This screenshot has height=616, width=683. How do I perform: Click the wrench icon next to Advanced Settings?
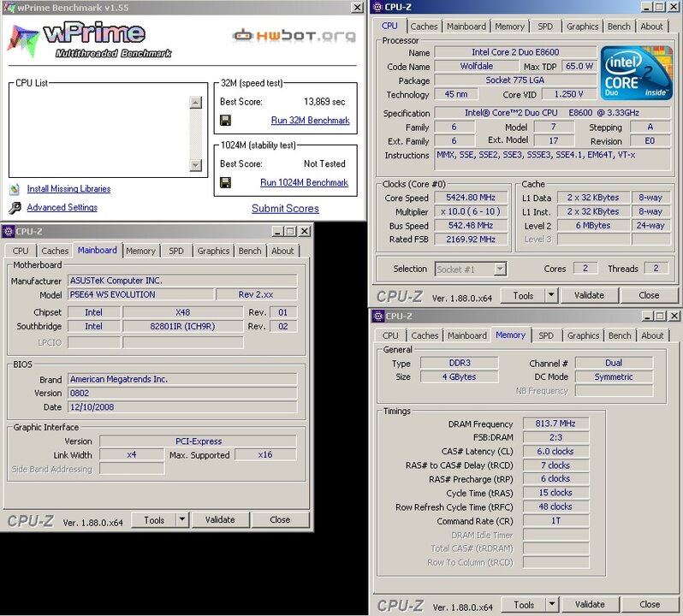[15, 208]
